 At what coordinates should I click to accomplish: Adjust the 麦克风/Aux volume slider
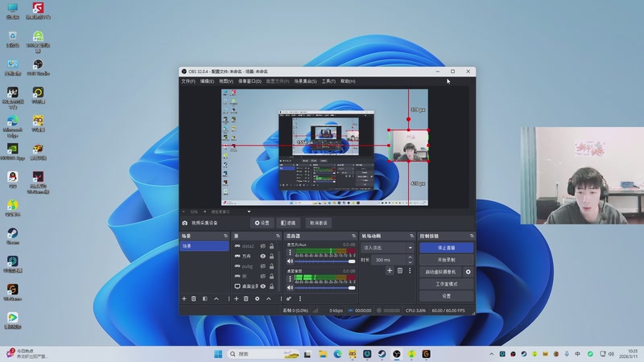tap(325, 261)
